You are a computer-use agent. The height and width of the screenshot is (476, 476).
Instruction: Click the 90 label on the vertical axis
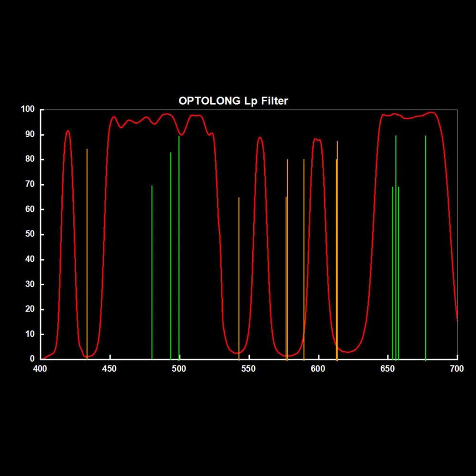[30, 135]
